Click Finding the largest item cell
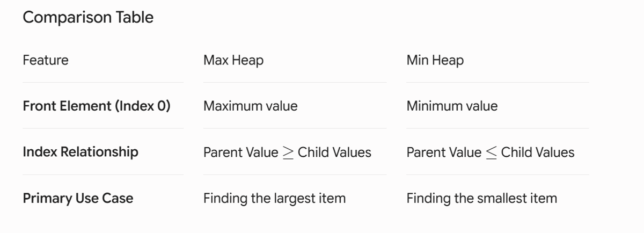Screen dimensions: 644x233 point(274,199)
